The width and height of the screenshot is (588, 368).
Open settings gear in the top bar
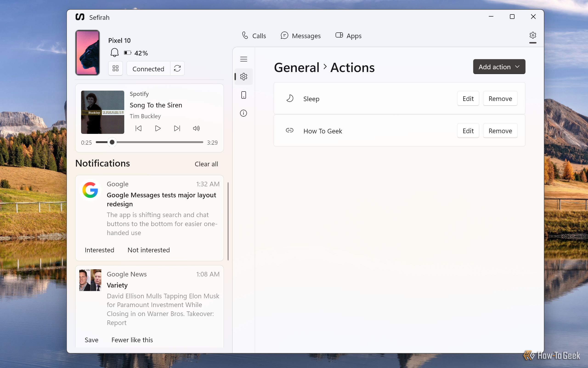pyautogui.click(x=533, y=35)
